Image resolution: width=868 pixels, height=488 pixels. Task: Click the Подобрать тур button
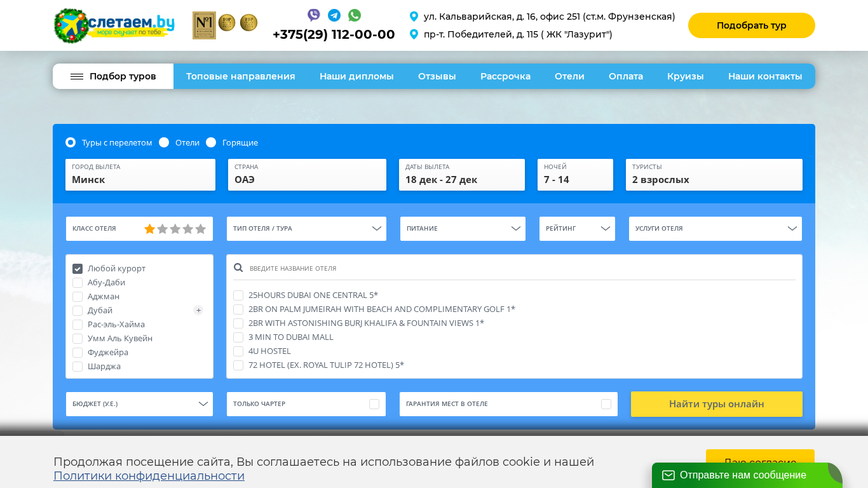752,25
